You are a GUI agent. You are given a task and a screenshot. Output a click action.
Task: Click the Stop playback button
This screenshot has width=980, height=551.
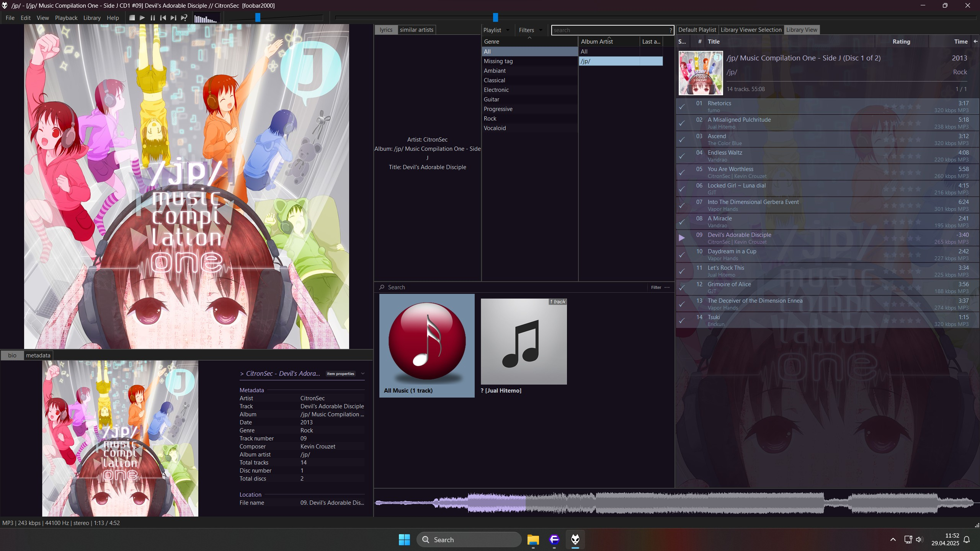pos(132,18)
